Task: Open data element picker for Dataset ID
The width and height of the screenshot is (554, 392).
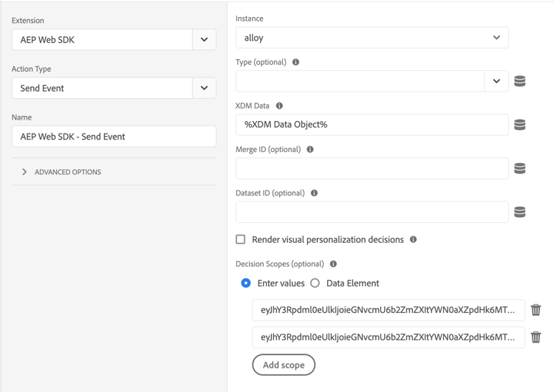Action: click(520, 212)
